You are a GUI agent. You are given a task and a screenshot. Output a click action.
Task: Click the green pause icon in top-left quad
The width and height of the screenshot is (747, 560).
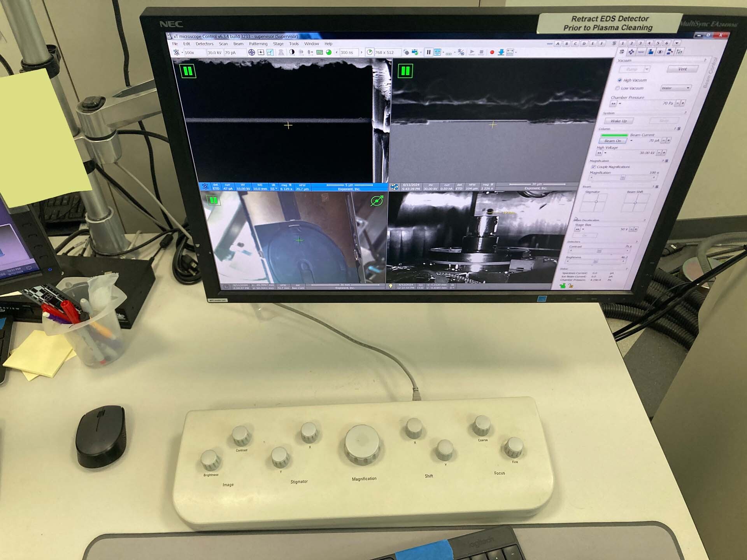188,71
